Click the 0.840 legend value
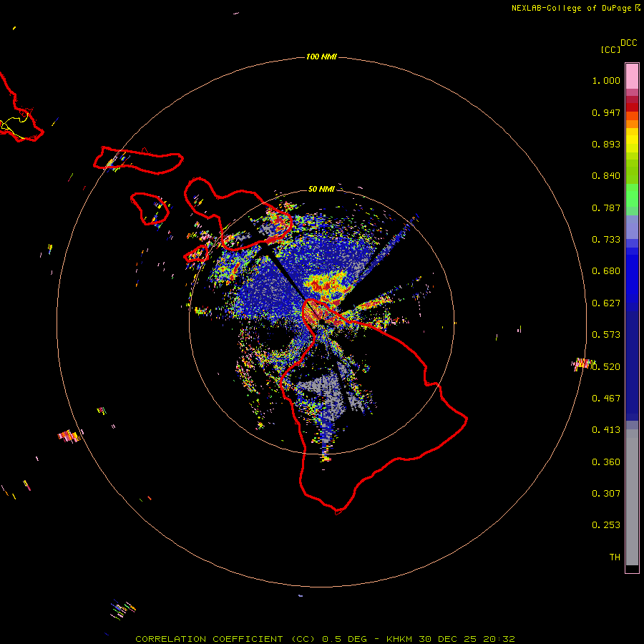 click(x=606, y=176)
